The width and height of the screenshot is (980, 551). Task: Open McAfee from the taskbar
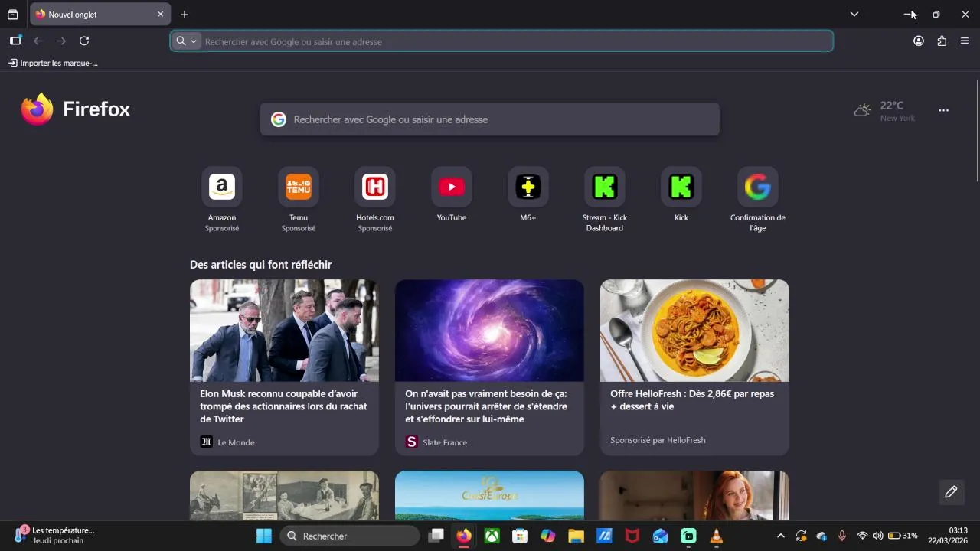tap(632, 536)
